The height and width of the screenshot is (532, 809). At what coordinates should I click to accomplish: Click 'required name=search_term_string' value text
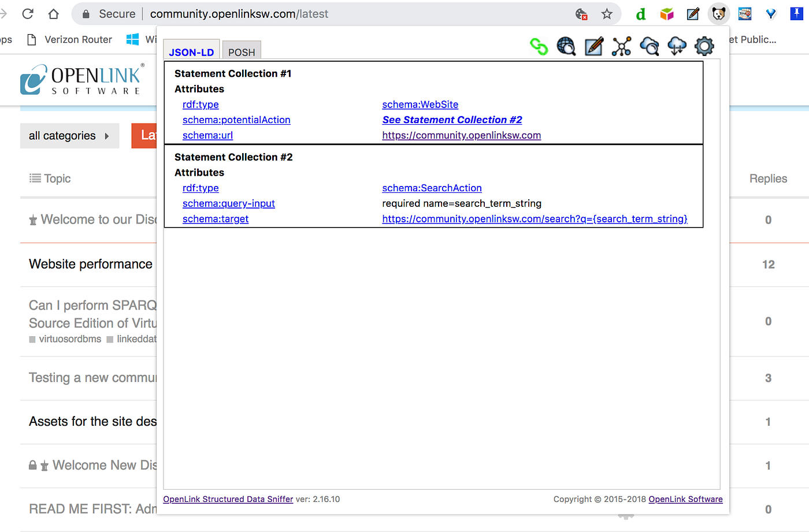point(462,203)
